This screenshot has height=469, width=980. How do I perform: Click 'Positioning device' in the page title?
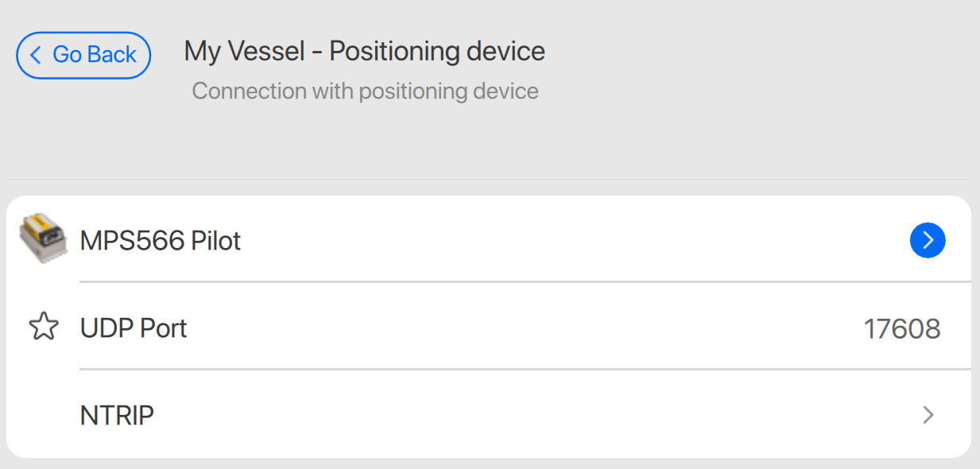pos(437,52)
